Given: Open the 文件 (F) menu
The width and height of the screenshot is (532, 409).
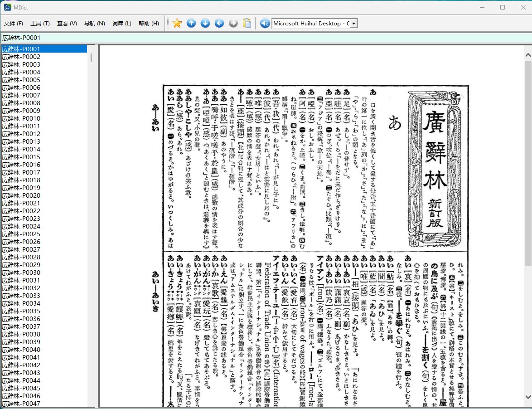Looking at the screenshot, I should [x=14, y=24].
